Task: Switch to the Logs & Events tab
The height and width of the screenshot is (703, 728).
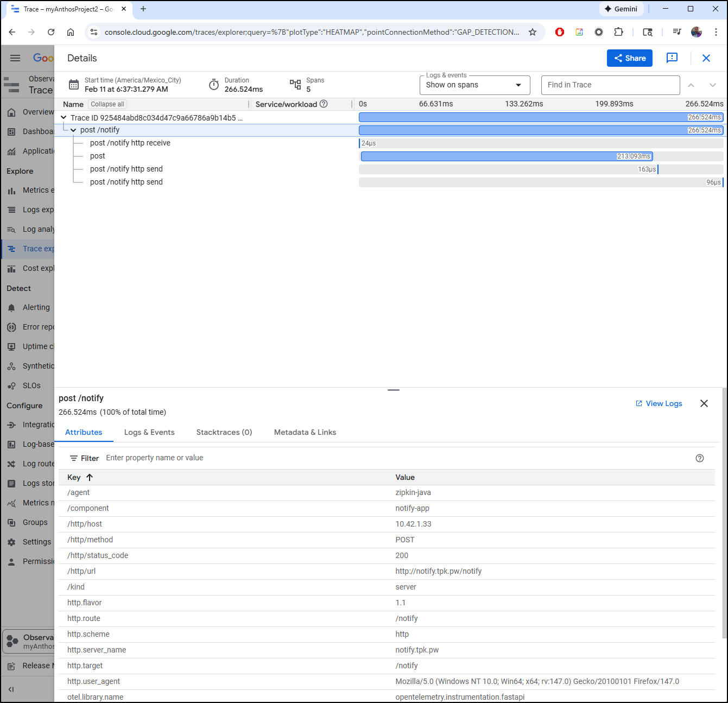Action: [x=149, y=432]
